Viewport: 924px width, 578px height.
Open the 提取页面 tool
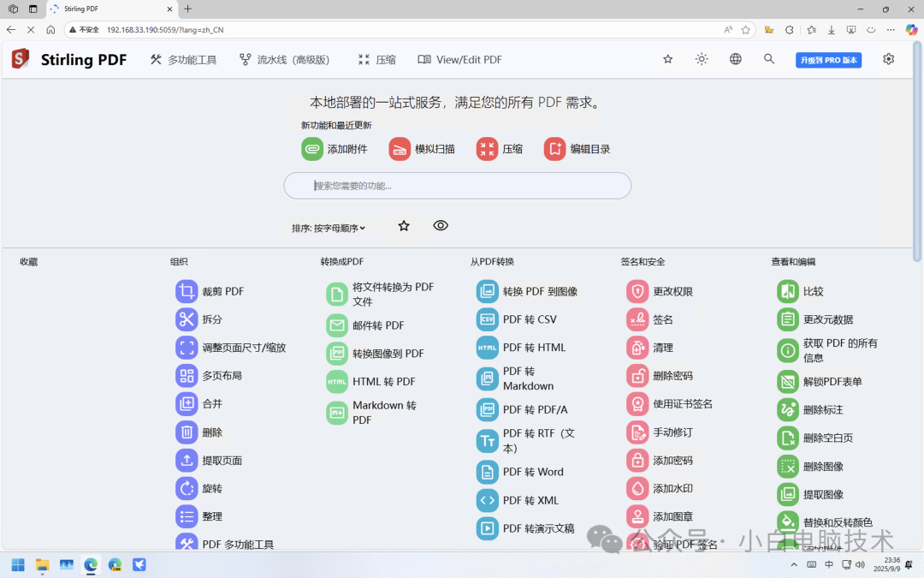point(210,460)
